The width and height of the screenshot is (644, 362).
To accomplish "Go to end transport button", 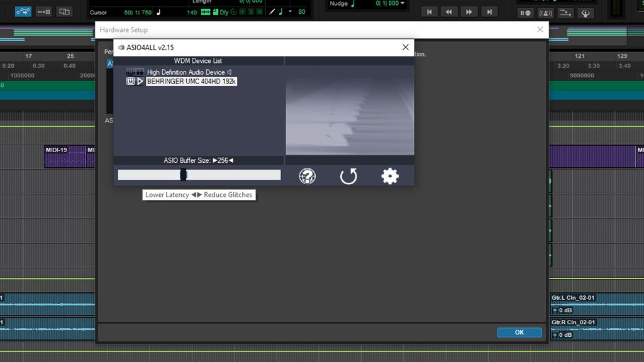I will click(x=489, y=12).
